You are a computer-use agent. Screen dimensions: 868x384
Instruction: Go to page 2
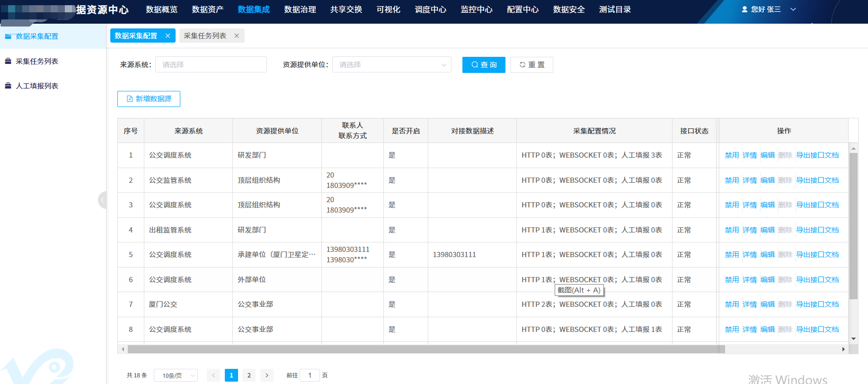[x=249, y=375]
